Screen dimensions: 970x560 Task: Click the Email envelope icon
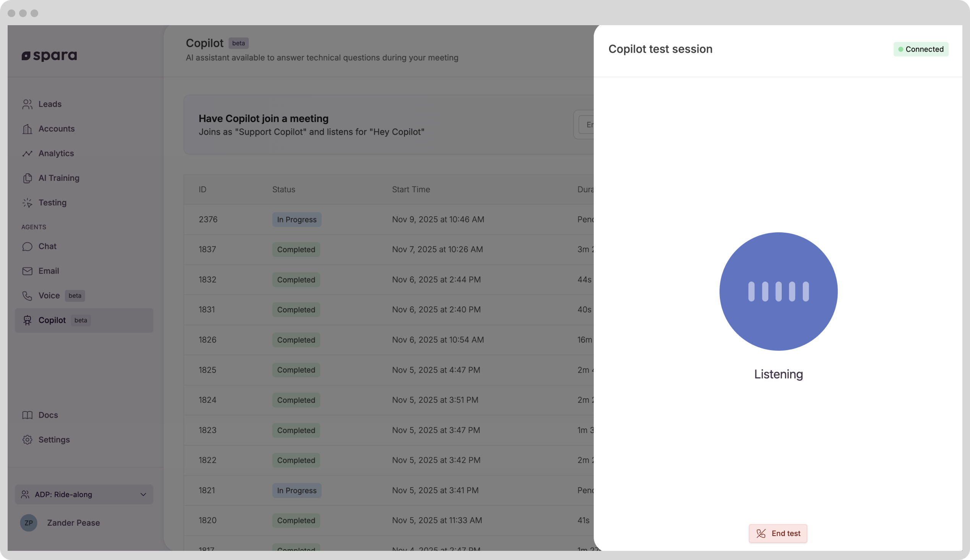[27, 271]
